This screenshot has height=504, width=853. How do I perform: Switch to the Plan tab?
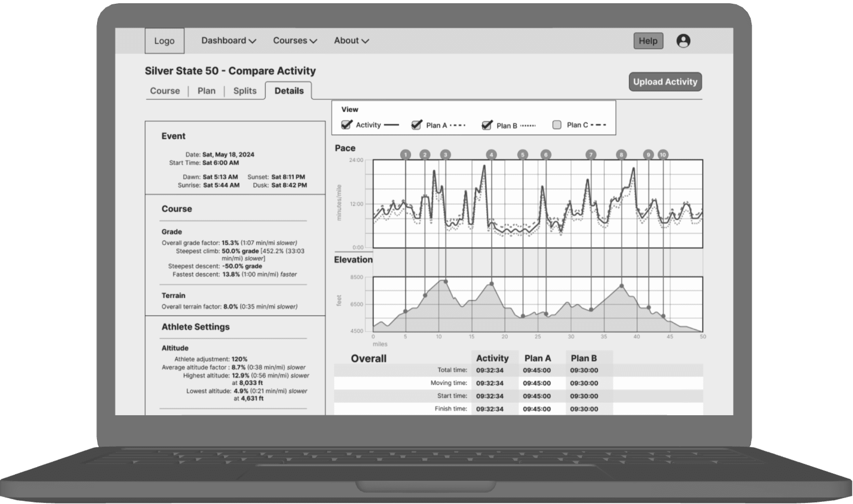[x=206, y=91]
